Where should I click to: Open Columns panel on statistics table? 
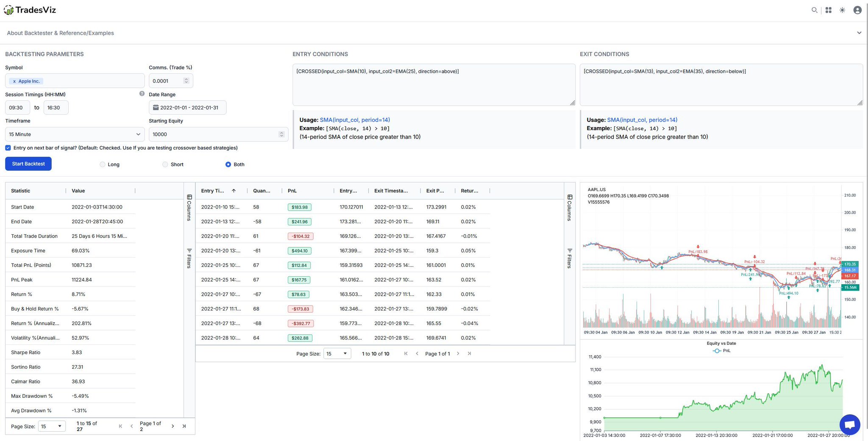click(189, 208)
